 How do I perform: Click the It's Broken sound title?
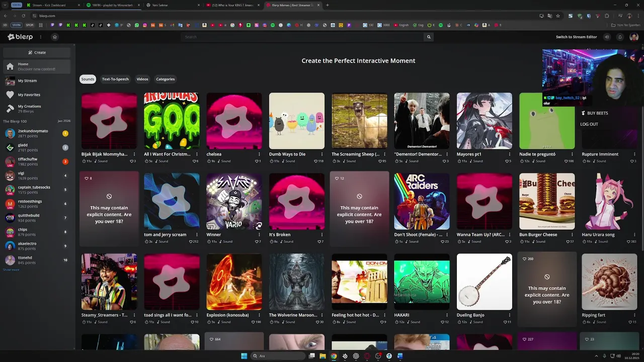[x=280, y=235]
